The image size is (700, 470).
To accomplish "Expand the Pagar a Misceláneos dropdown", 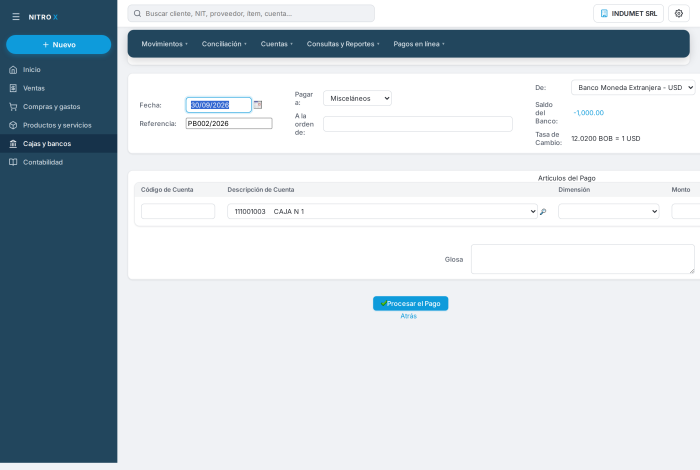I will tap(357, 98).
